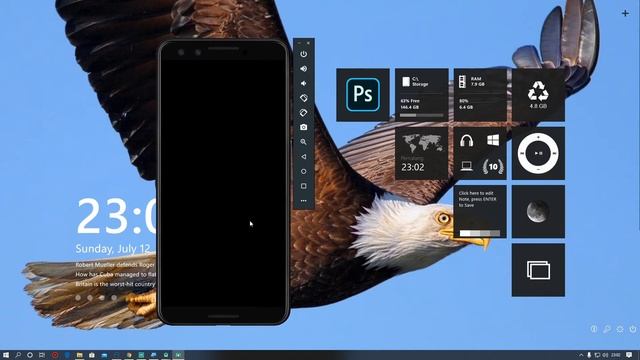Rotate the emulator right using the second rotate icon
The image size is (640, 360).
tap(303, 113)
